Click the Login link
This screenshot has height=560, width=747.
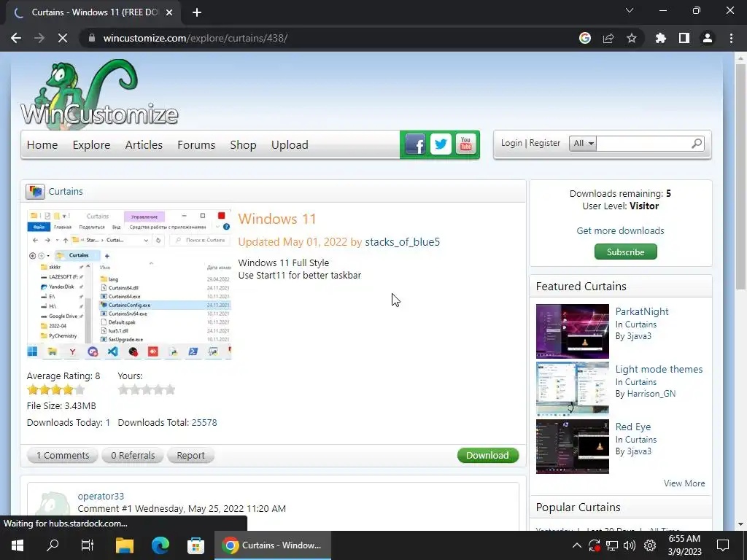pyautogui.click(x=511, y=143)
